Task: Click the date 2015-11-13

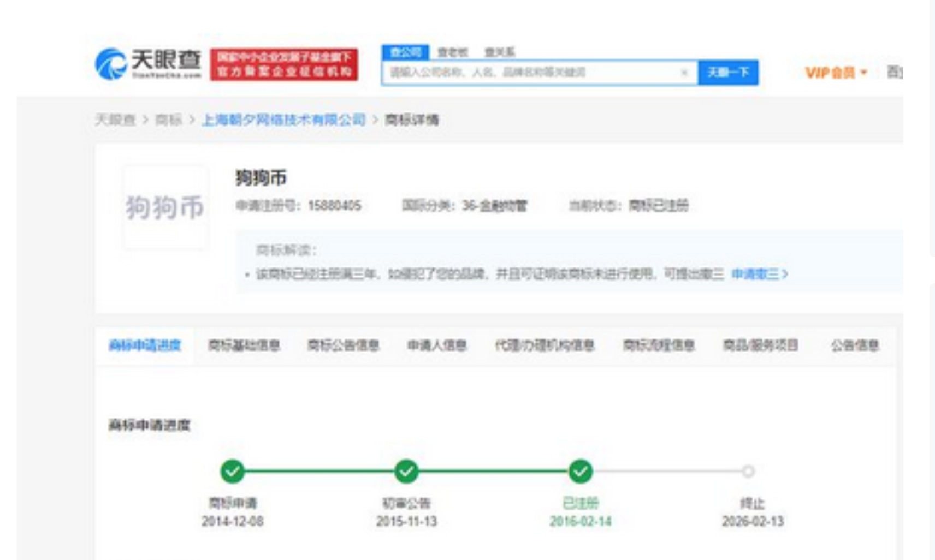Action: coord(406,521)
